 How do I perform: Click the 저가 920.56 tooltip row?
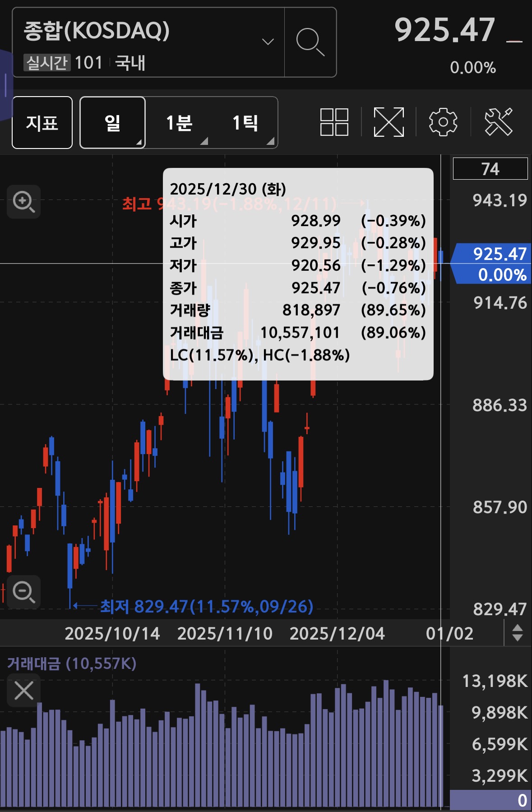click(298, 265)
